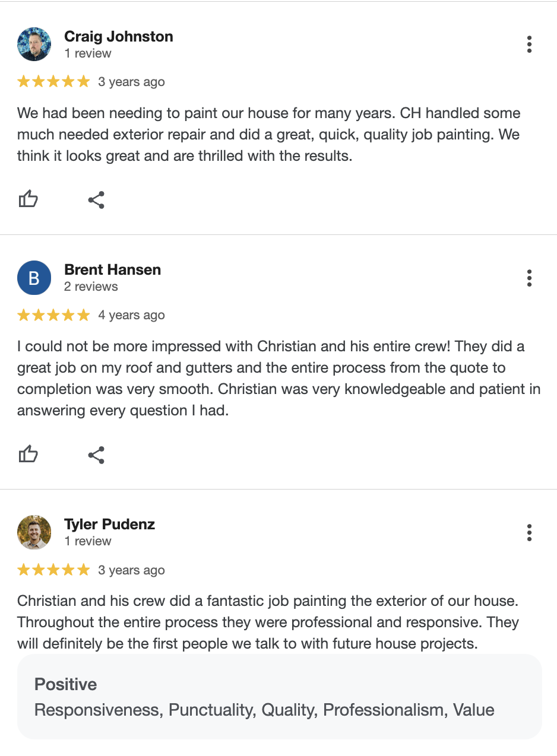557x756 pixels.
Task: Open Craig Johnston's reviewer profile name
Action: point(119,36)
